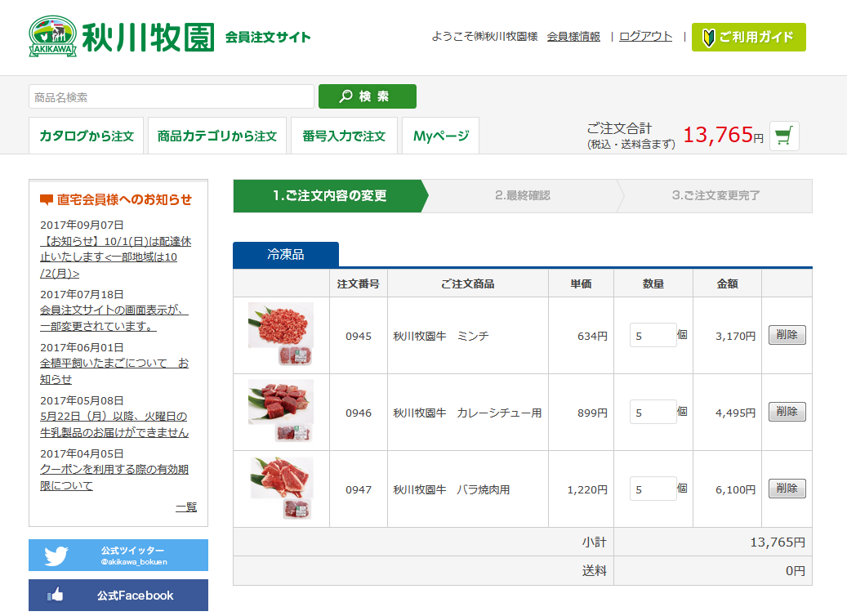The height and width of the screenshot is (616, 847).
Task: Click the 会員注文サイト title text
Action: click(268, 38)
